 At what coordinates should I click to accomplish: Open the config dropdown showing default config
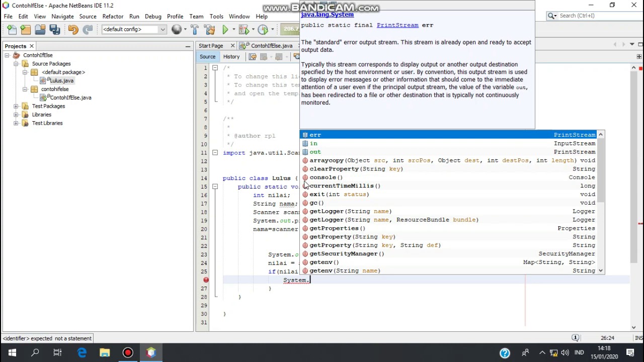pyautogui.click(x=134, y=30)
